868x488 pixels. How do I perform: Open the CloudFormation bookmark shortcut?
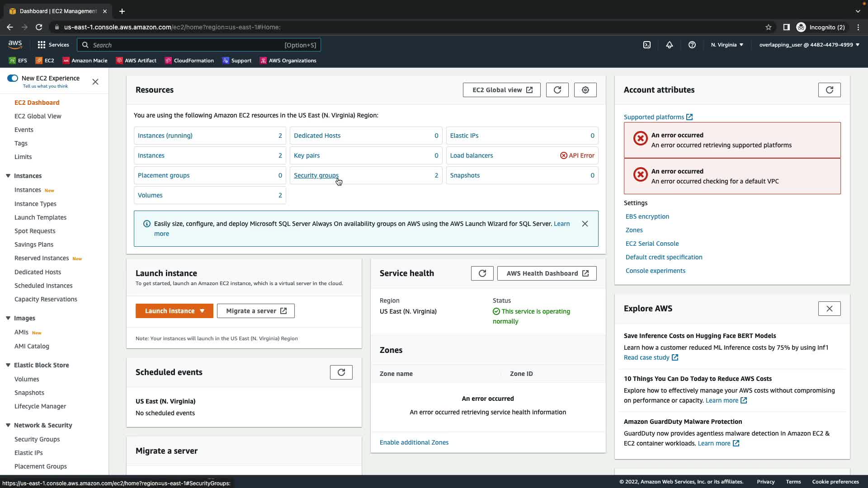click(x=189, y=61)
